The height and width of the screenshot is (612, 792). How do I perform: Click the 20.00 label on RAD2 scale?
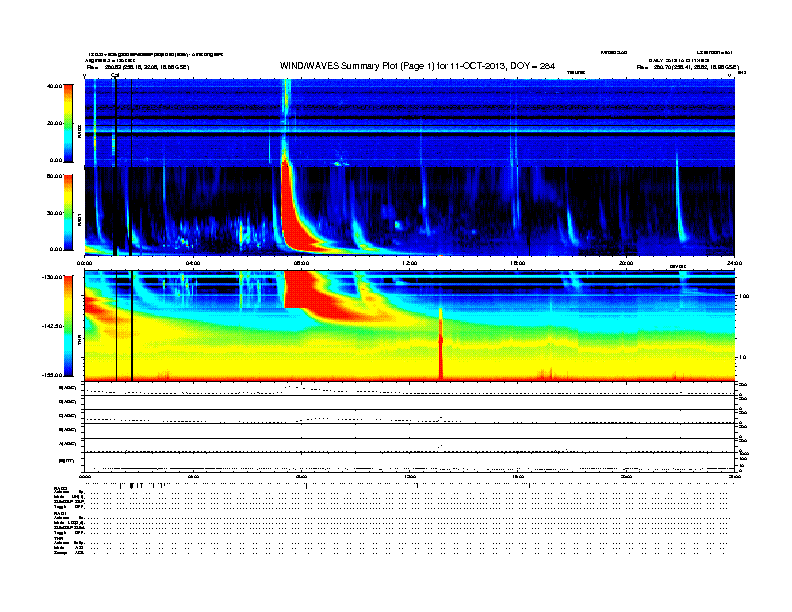[55, 123]
